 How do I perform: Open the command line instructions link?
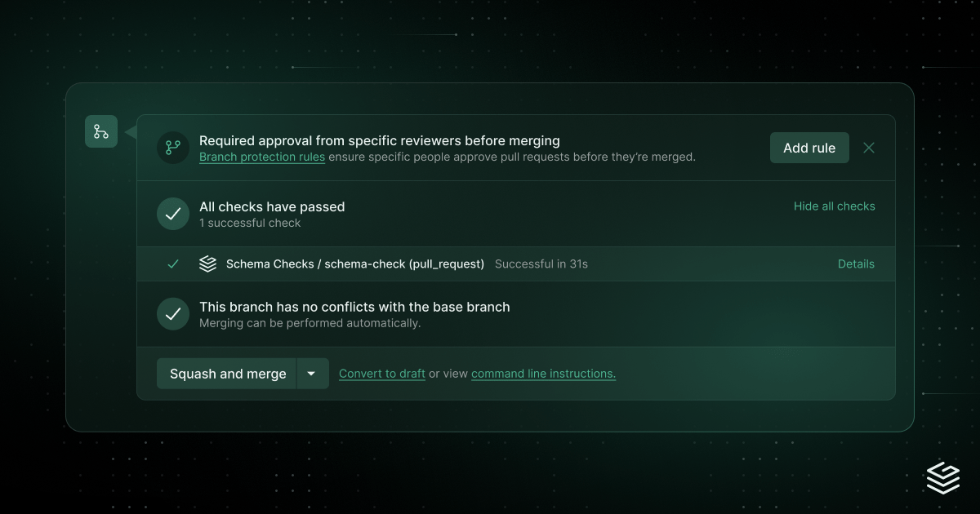(543, 374)
